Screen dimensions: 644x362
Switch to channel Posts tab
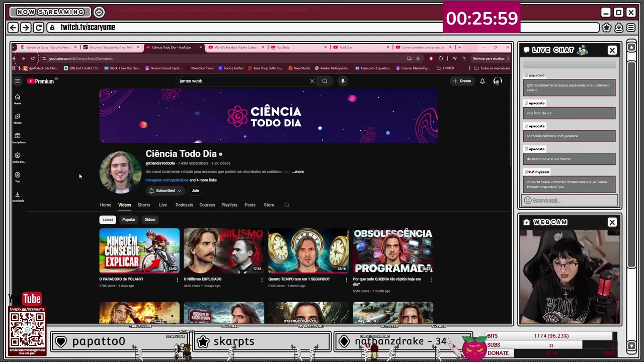tap(250, 205)
